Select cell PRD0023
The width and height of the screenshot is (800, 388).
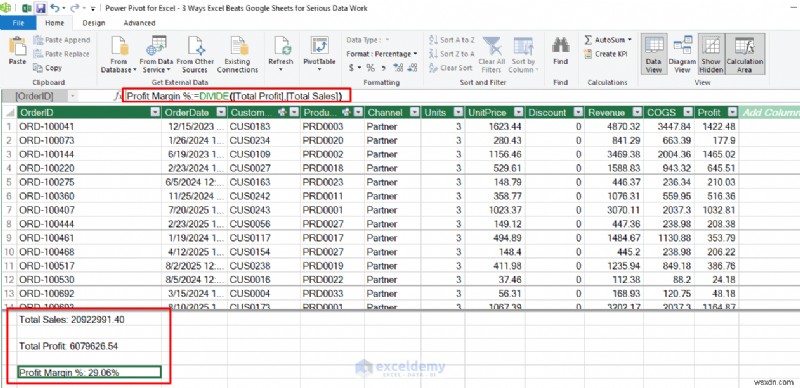tap(332, 182)
